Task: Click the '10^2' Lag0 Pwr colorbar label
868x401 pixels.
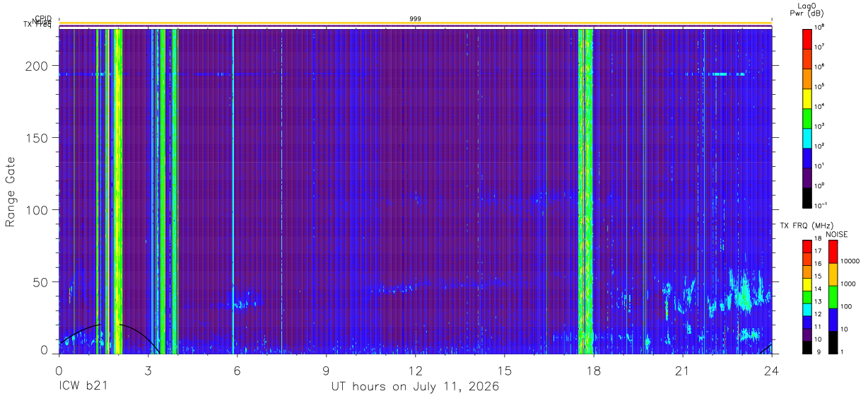Action: pos(819,146)
